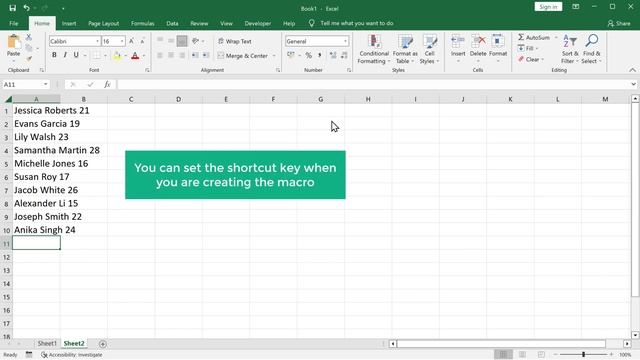
Task: Open the Format cells menu
Action: point(498,49)
